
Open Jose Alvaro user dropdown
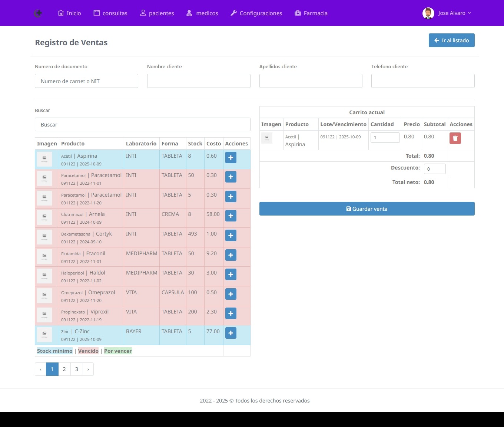(x=447, y=13)
